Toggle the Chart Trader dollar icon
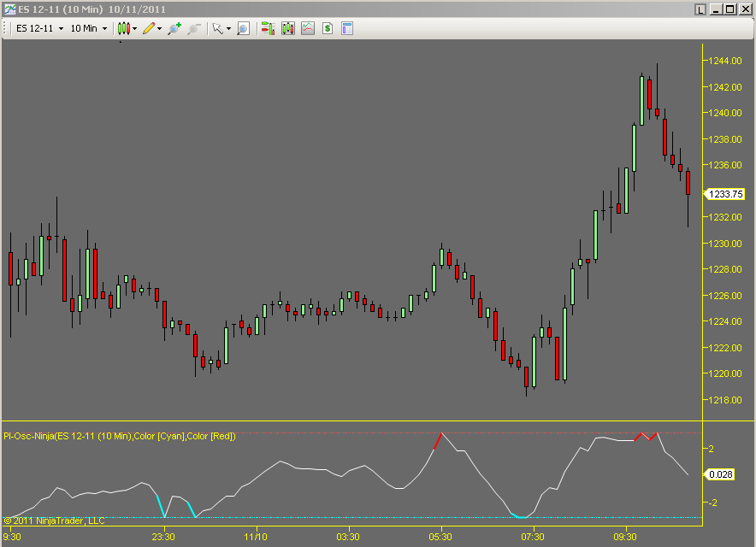 (x=327, y=28)
